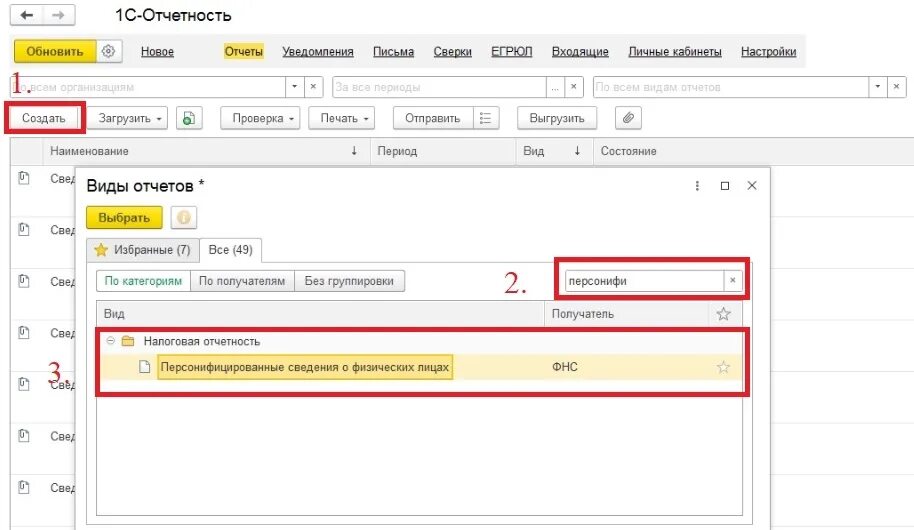Switch to the Все (49) tab

(x=230, y=250)
